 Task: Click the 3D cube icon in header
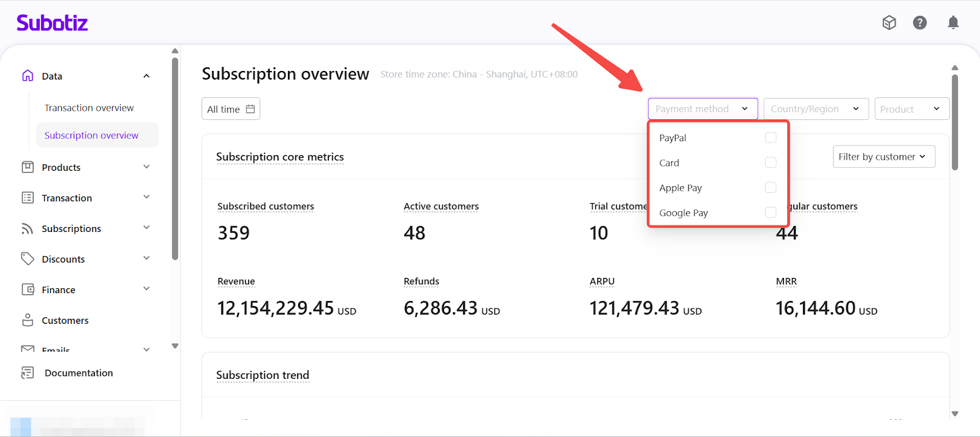pos(889,23)
